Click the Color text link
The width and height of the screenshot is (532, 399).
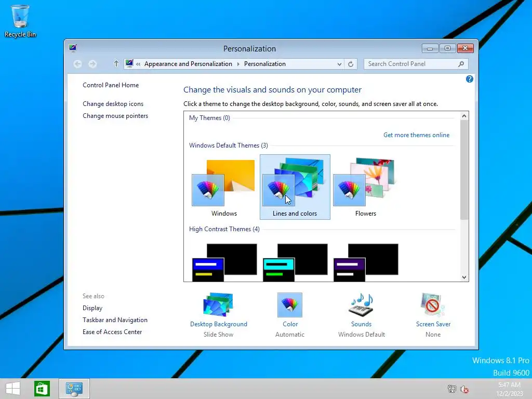click(x=290, y=324)
